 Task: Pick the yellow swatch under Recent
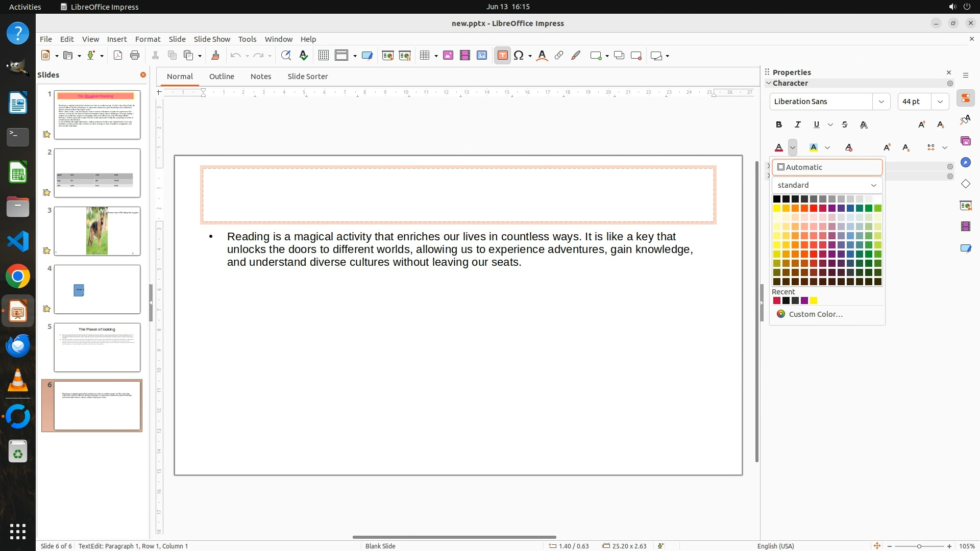point(814,300)
